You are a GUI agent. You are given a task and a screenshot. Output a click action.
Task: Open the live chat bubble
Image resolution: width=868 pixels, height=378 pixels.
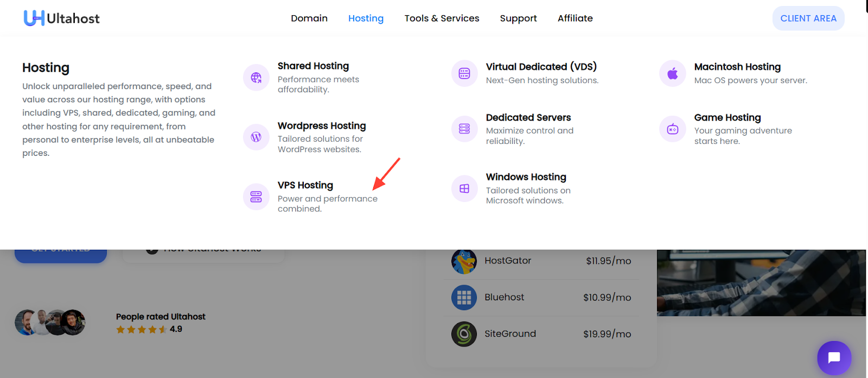834,358
